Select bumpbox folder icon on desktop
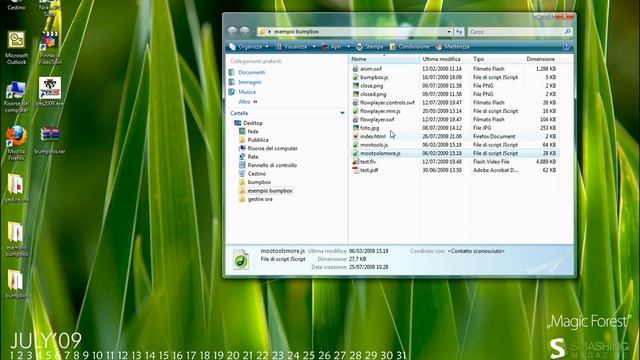 (x=16, y=284)
